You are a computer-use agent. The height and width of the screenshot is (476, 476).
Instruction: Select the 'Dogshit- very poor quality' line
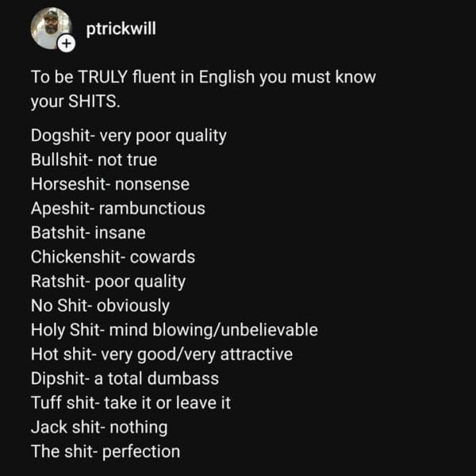coord(129,136)
